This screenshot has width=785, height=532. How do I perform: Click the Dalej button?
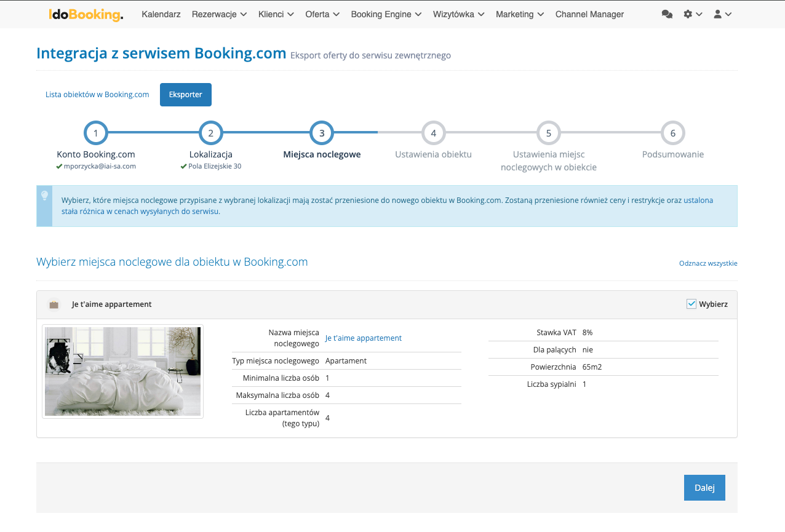pos(704,488)
